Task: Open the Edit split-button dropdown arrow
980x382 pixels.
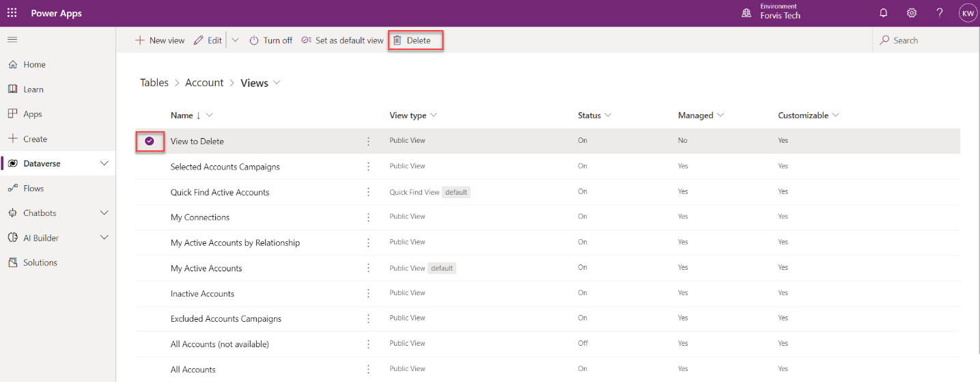Action: click(x=236, y=40)
